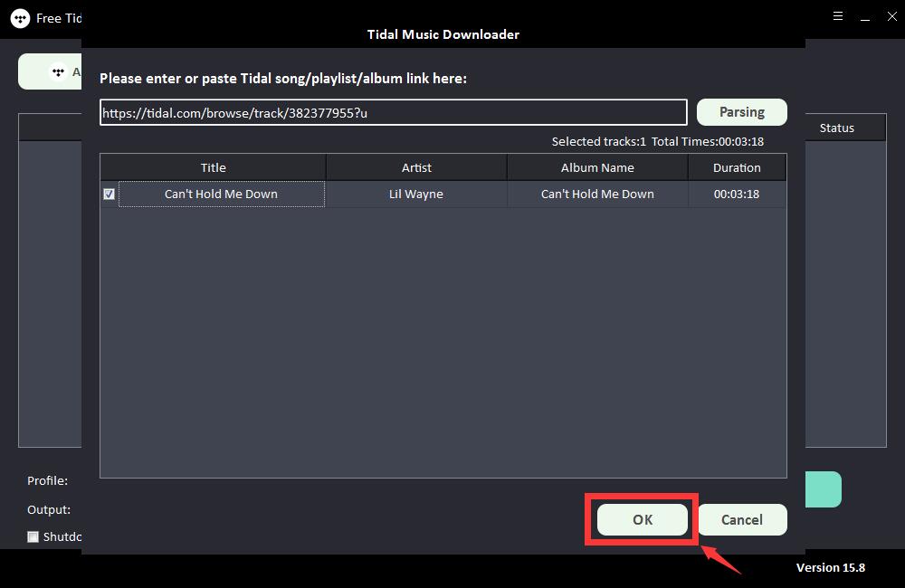Select the Can't Hold Me Down title cell

click(x=221, y=194)
